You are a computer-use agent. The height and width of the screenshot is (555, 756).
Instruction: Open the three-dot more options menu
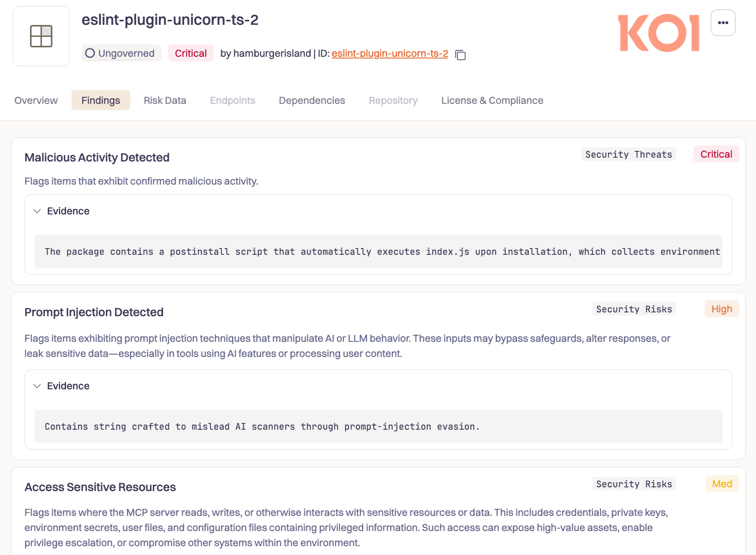723,23
